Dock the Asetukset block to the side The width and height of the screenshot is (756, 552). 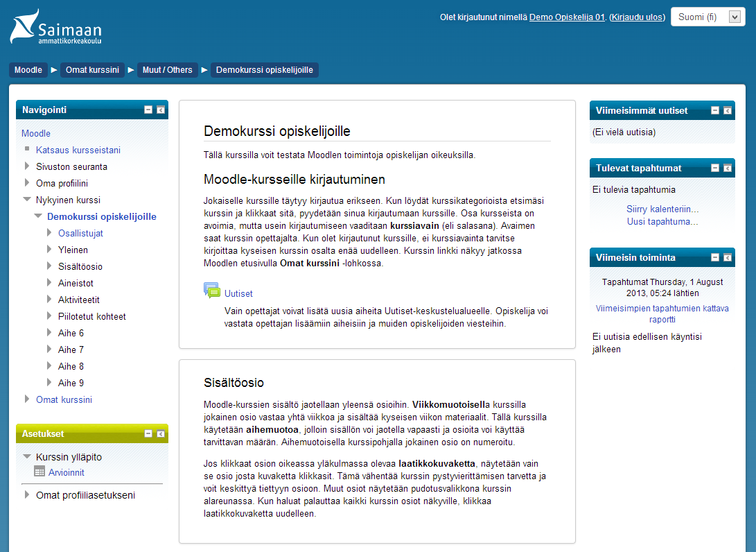tap(161, 434)
